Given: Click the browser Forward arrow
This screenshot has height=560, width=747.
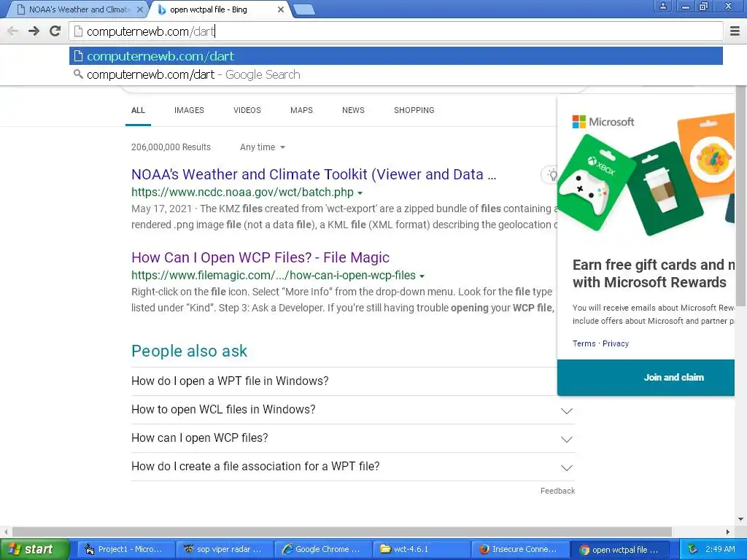Looking at the screenshot, I should [x=34, y=31].
